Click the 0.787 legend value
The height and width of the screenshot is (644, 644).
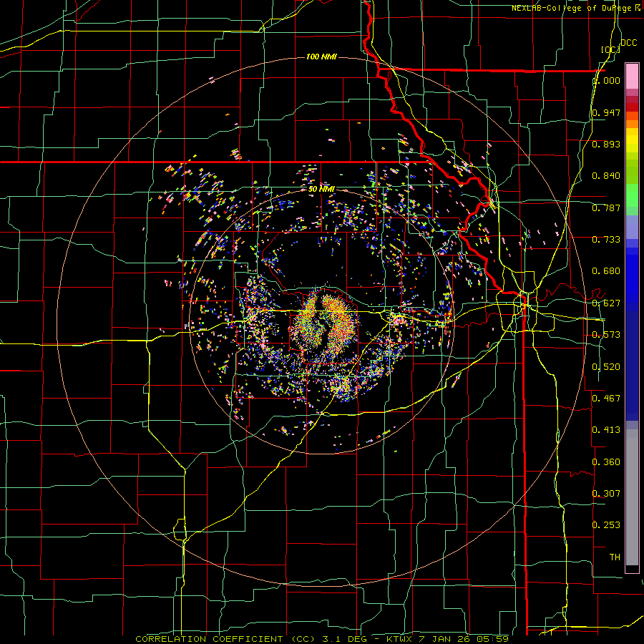(606, 208)
